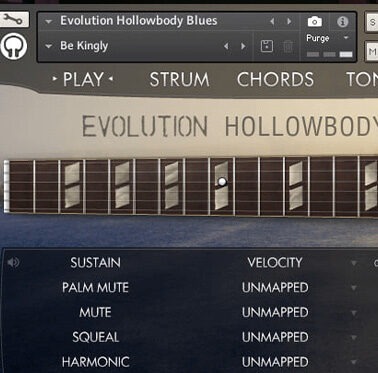Delete snapshot using the trash icon
The height and width of the screenshot is (373, 378).
(x=288, y=46)
